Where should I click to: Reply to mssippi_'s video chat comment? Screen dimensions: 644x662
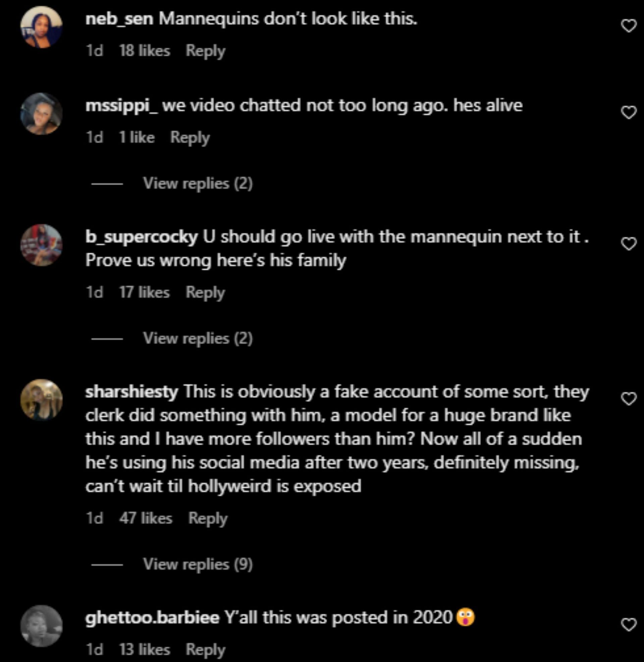tap(190, 137)
